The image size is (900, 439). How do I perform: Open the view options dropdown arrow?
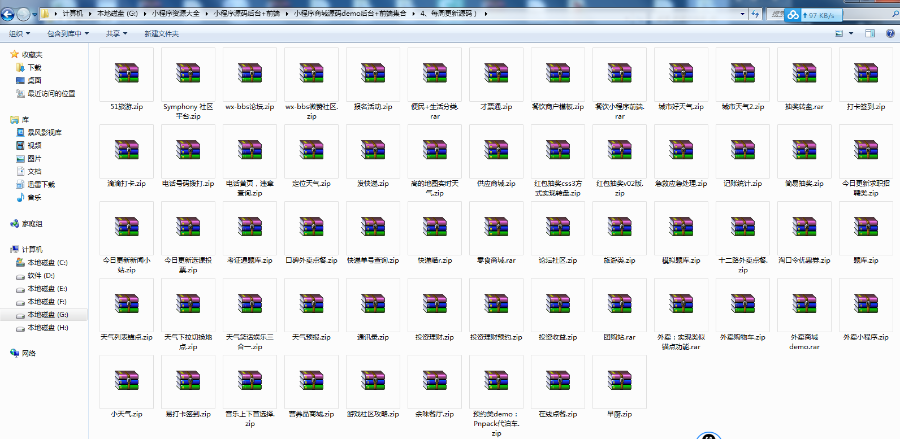tap(851, 34)
